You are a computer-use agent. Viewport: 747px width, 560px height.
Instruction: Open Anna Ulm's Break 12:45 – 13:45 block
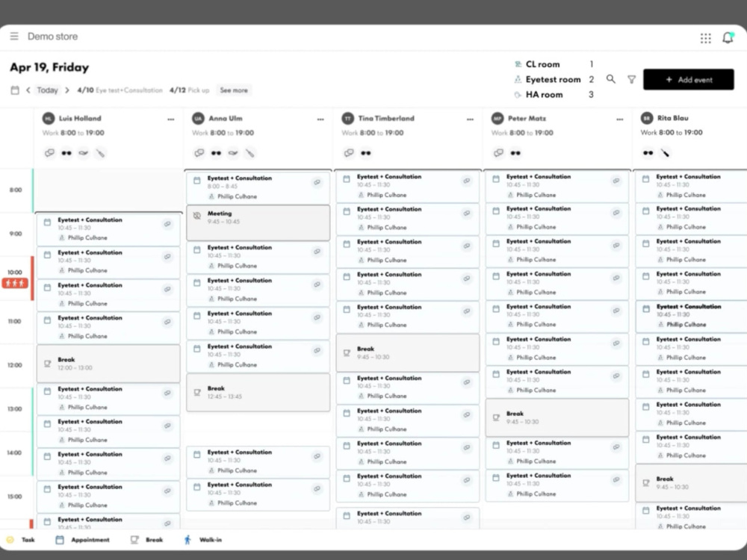pos(258,393)
